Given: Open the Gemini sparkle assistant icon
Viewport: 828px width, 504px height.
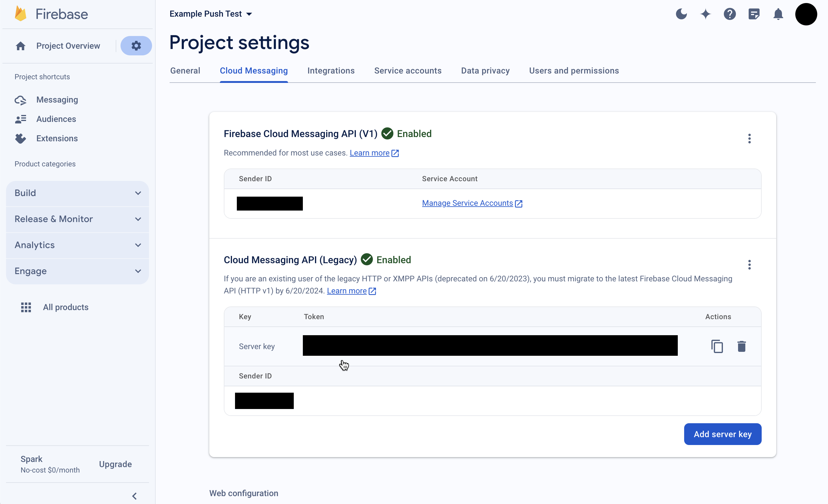Looking at the screenshot, I should (705, 14).
